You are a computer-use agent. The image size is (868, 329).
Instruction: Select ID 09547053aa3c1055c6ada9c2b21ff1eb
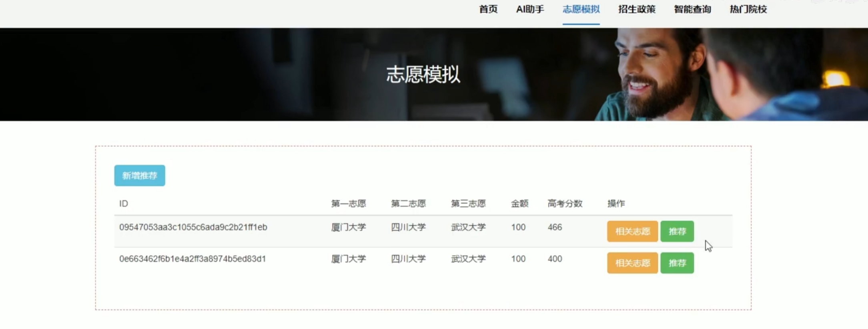tap(193, 227)
